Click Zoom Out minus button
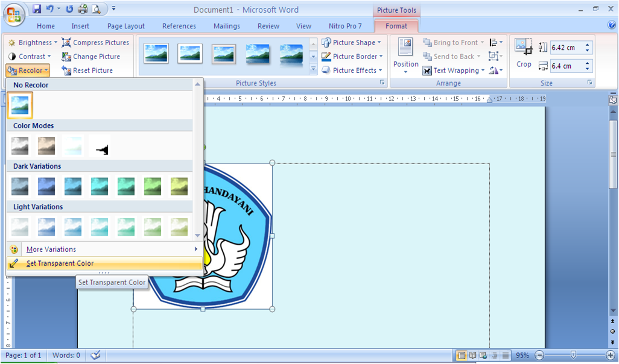 pyautogui.click(x=539, y=356)
